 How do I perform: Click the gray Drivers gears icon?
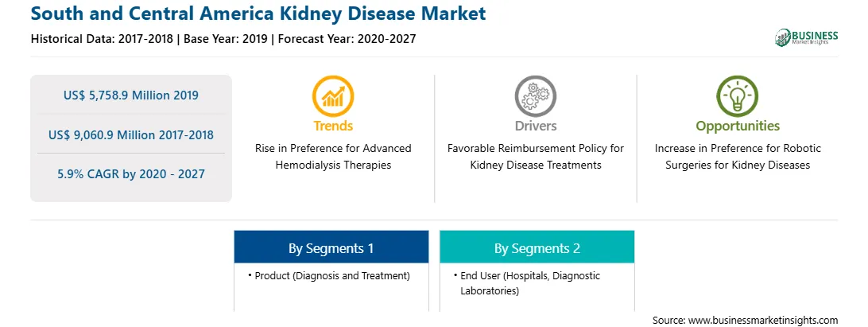click(x=535, y=96)
